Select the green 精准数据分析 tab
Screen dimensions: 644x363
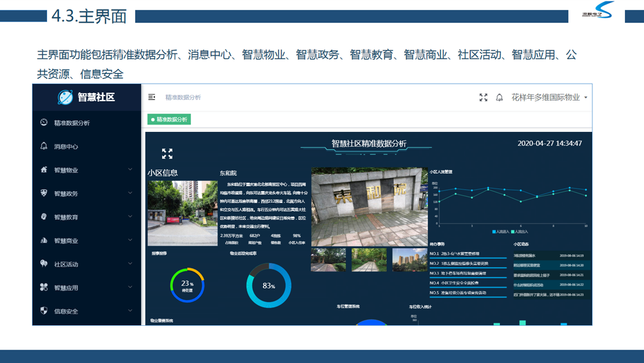[169, 120]
